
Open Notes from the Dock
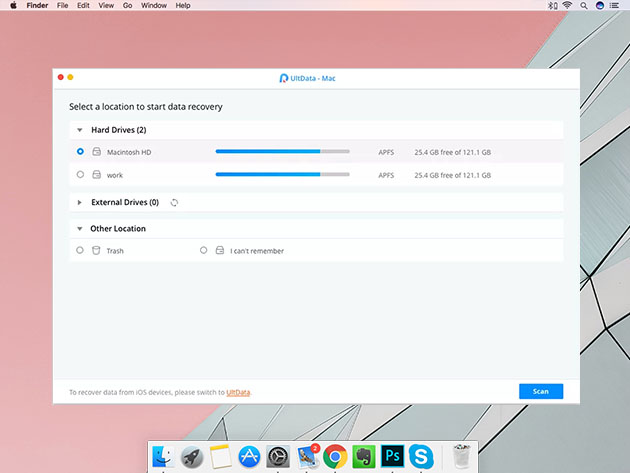click(x=220, y=457)
